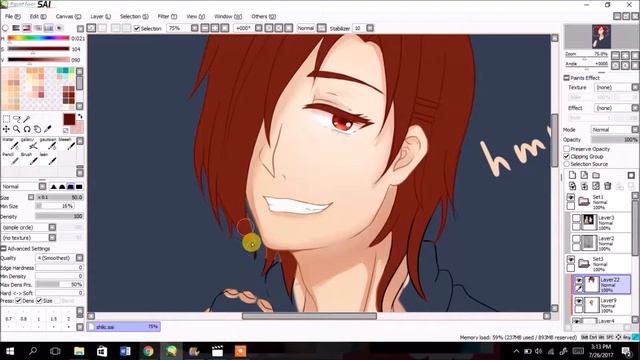Image resolution: width=640 pixels, height=360 pixels.
Task: Swap foreground and background colors
Action: pos(80,116)
